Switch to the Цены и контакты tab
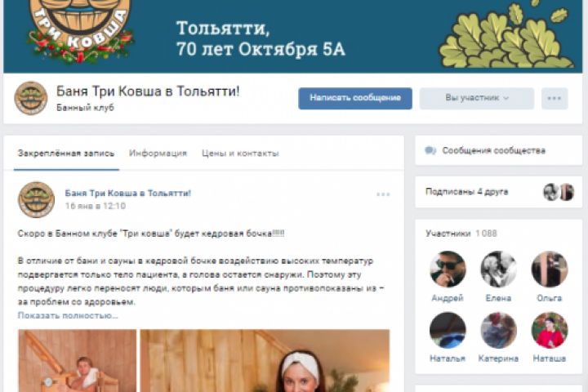588x392 pixels. 240,153
